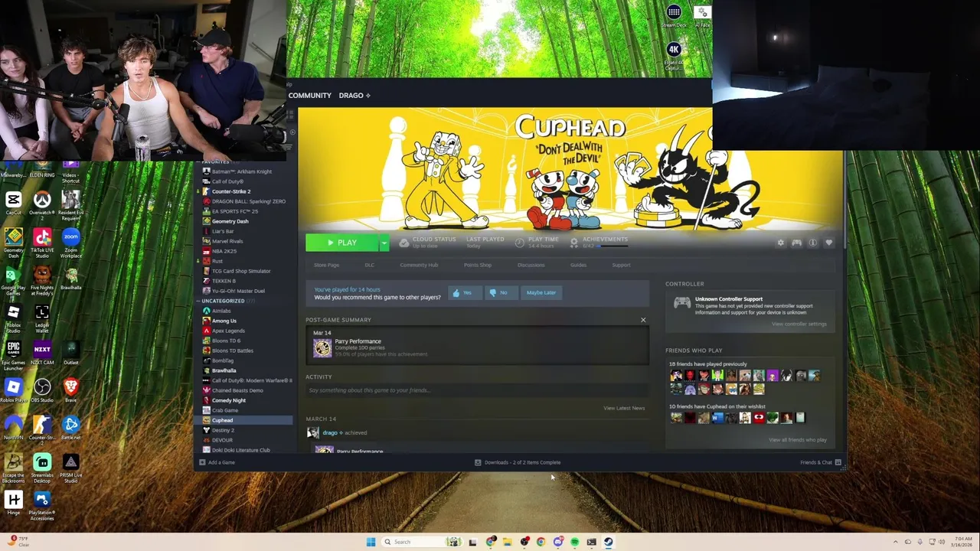Click the Parry Performance achievement icon in the summary
980x551 pixels.
[x=322, y=347]
